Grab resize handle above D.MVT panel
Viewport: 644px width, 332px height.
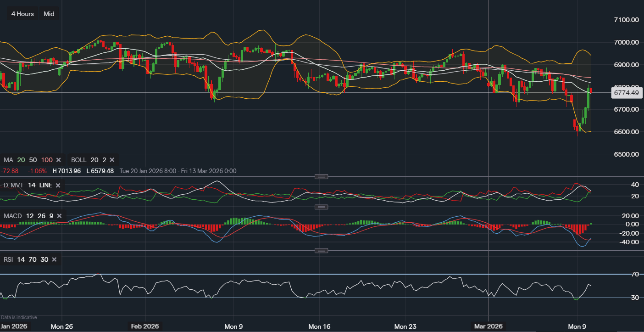(x=321, y=176)
